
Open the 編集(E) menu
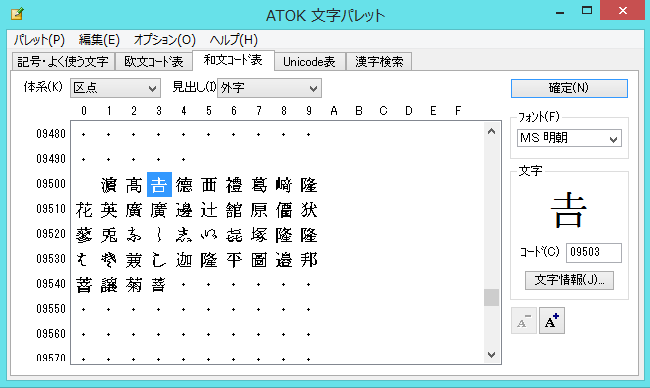point(99,40)
